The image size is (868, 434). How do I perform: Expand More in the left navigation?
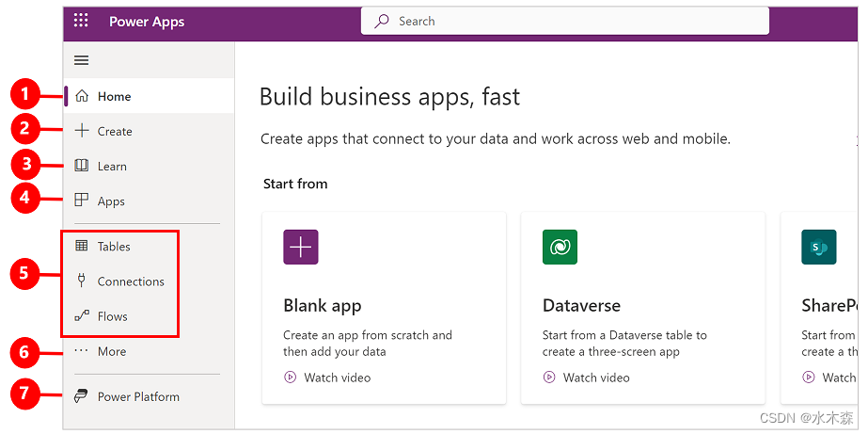click(149, 351)
